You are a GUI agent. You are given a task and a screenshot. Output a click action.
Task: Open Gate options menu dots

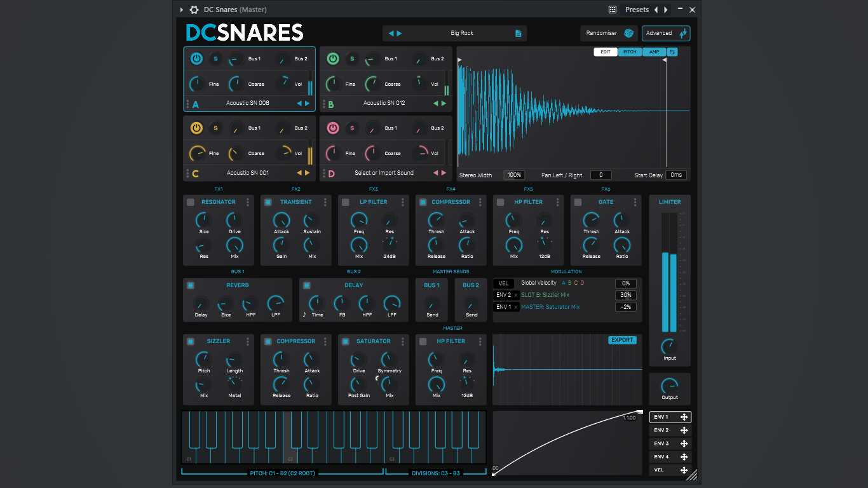coord(635,202)
